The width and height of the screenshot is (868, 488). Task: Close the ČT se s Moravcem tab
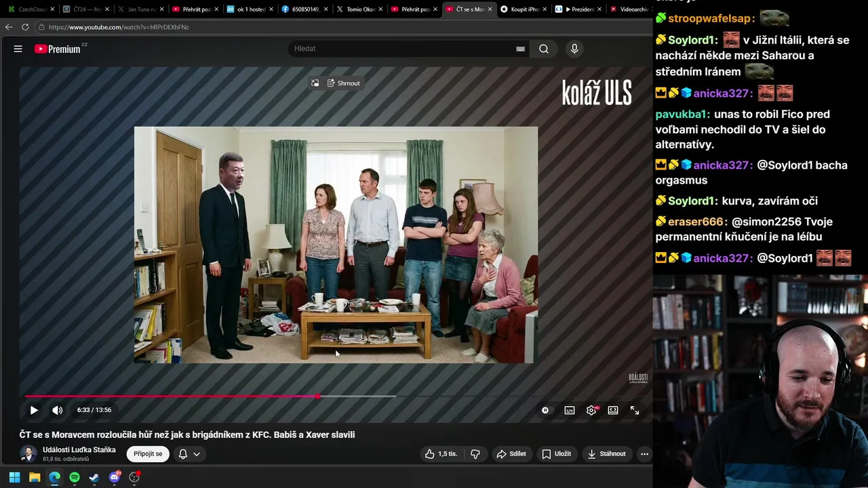[490, 9]
